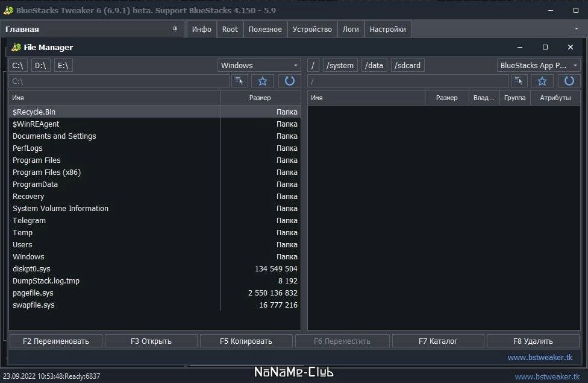
Task: Click F7 Каталог button
Action: [438, 341]
